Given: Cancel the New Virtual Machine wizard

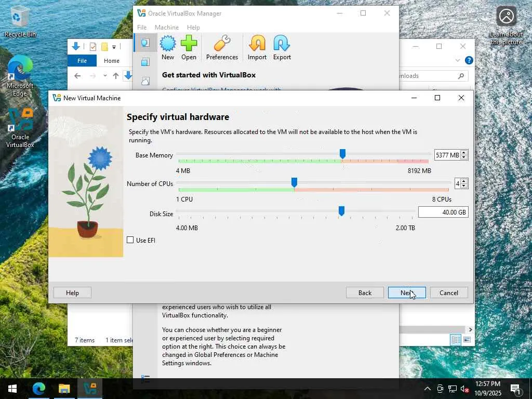Looking at the screenshot, I should coord(449,293).
